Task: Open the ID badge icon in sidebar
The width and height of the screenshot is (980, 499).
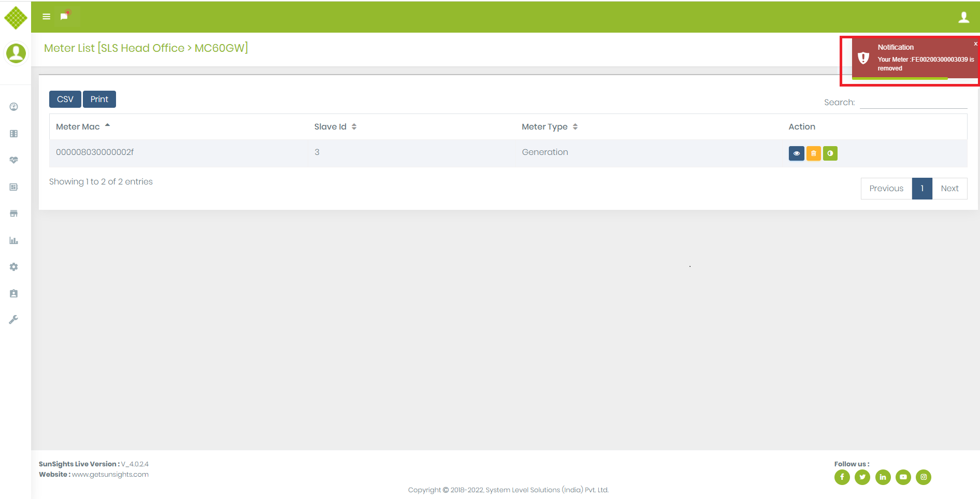Action: (x=14, y=293)
